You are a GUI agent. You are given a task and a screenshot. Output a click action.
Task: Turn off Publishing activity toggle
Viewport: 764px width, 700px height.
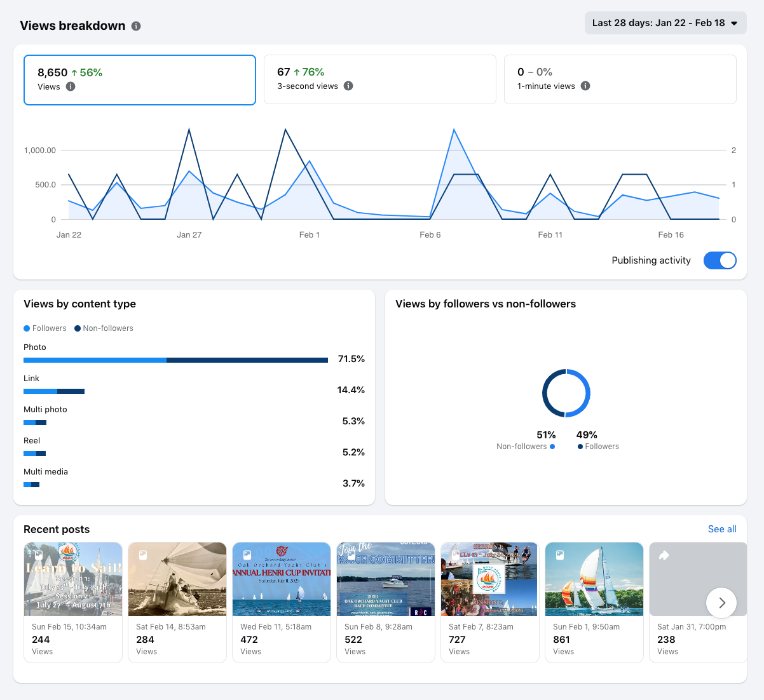[x=720, y=260]
